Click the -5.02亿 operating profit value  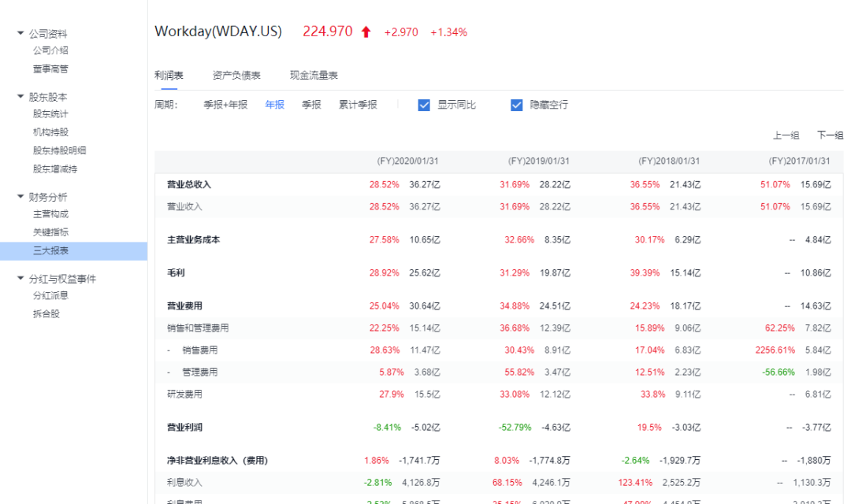425,428
